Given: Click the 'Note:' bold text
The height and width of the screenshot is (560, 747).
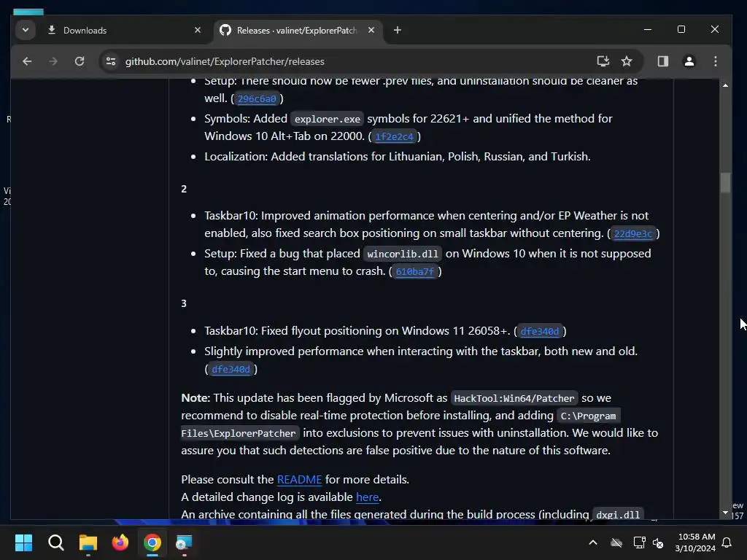Looking at the screenshot, I should [x=196, y=398].
